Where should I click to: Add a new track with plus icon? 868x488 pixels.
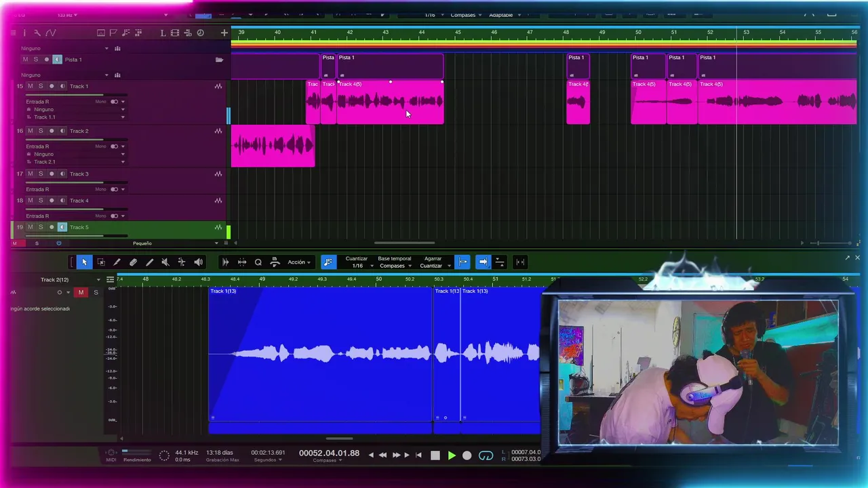224,33
